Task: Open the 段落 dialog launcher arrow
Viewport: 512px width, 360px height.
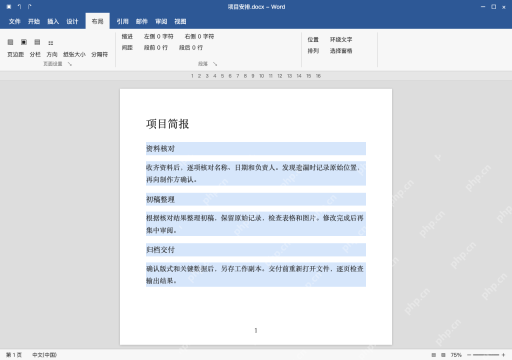Action: pyautogui.click(x=215, y=64)
